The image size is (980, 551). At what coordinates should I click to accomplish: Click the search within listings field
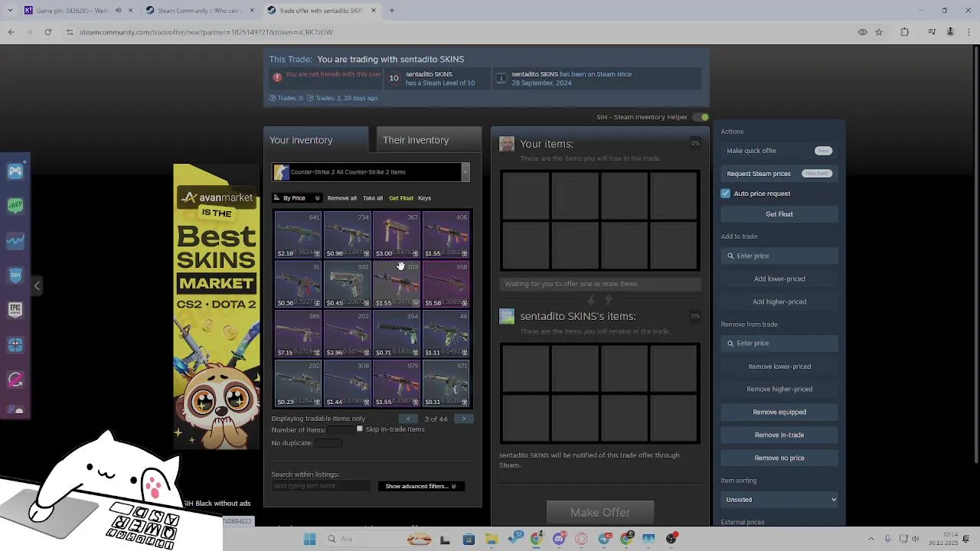click(320, 486)
